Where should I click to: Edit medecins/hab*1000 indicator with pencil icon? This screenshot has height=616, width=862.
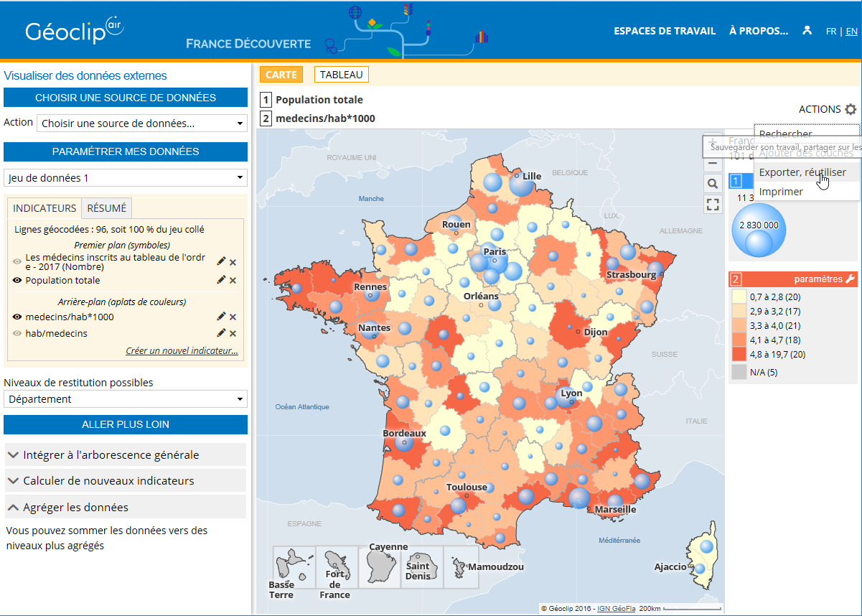tap(221, 317)
